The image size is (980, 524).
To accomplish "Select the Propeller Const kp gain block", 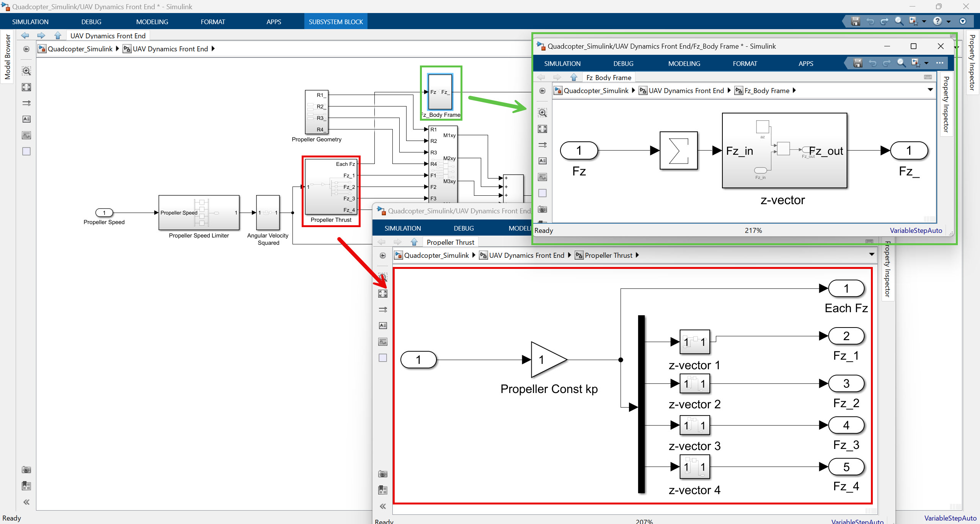I will [x=549, y=360].
